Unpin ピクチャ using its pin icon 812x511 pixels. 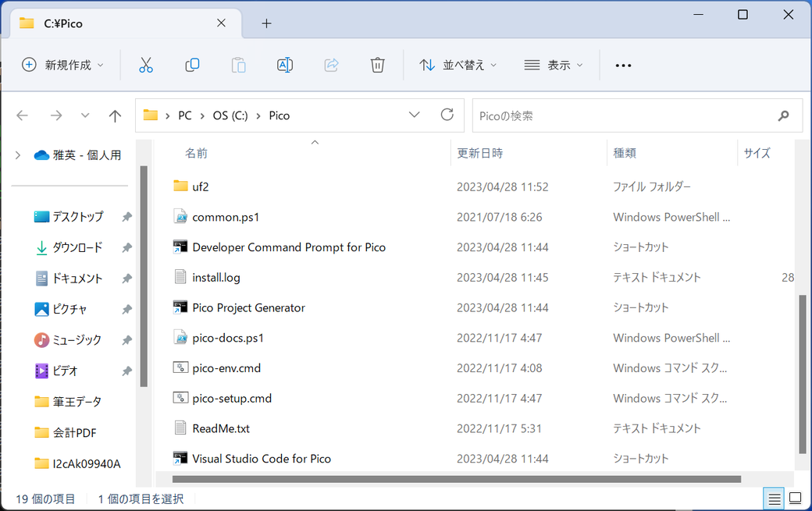point(126,309)
